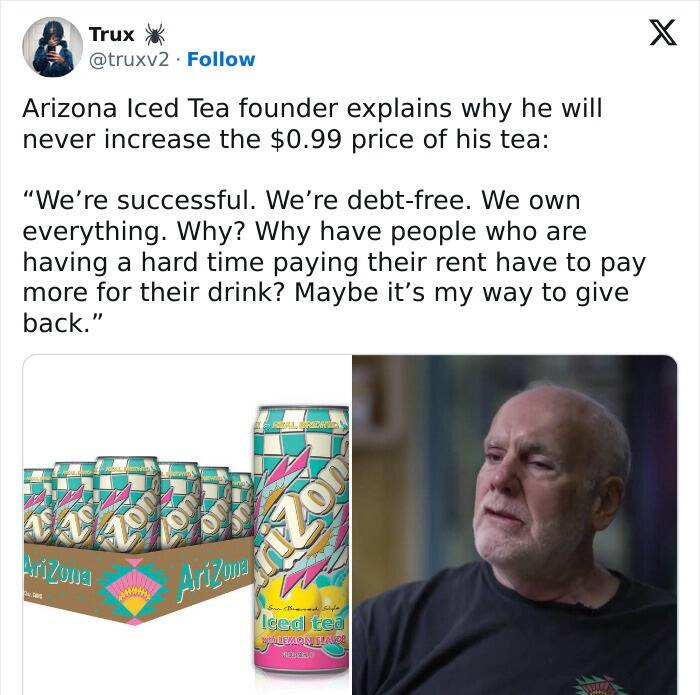
Task: Open the Arizona cans product image
Action: 188,524
